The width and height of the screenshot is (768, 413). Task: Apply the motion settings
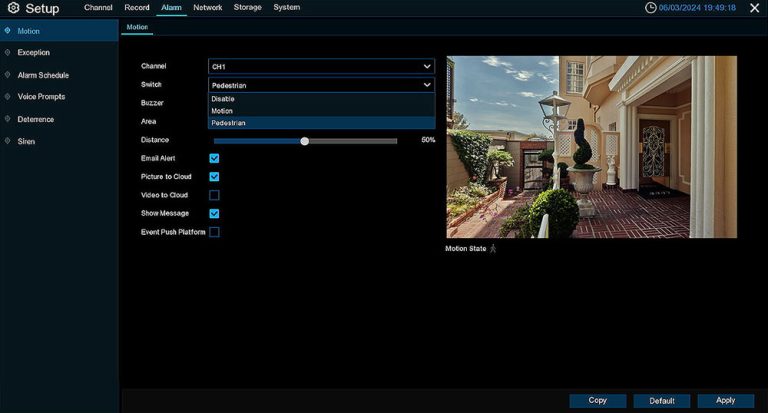(725, 400)
